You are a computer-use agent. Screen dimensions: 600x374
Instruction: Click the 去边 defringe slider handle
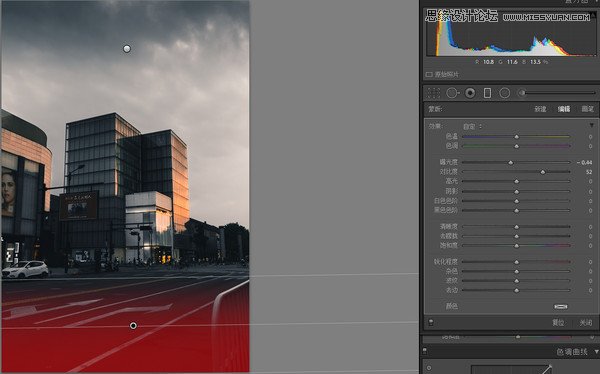[517, 291]
